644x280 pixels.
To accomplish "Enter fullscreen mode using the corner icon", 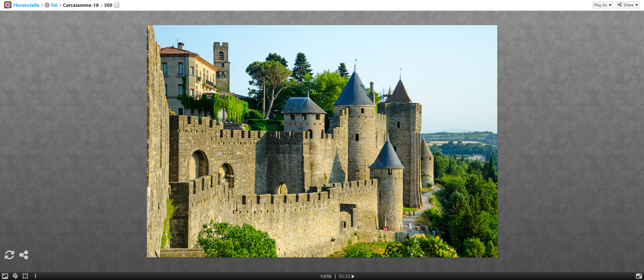I will coord(639,276).
